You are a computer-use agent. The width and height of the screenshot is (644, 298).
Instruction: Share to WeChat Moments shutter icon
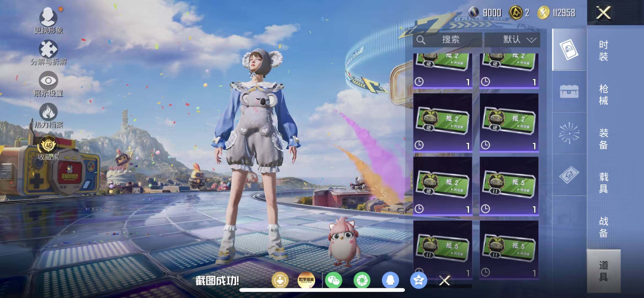362,280
